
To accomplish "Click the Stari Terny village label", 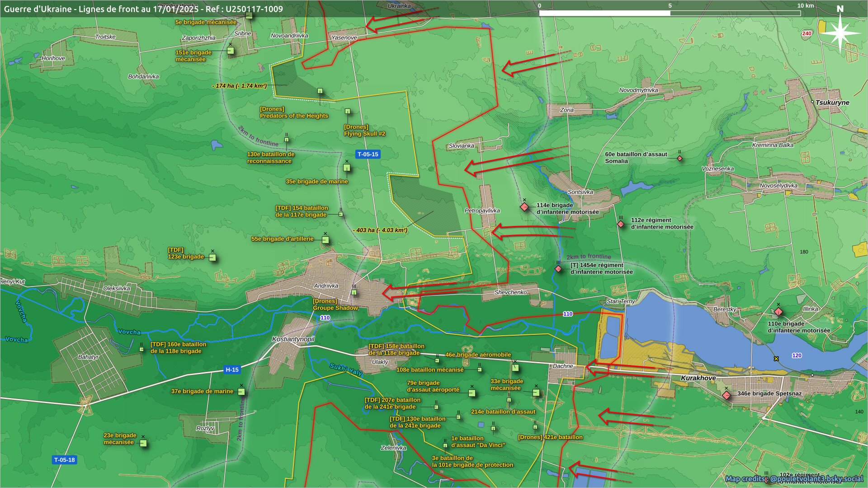I will [621, 301].
